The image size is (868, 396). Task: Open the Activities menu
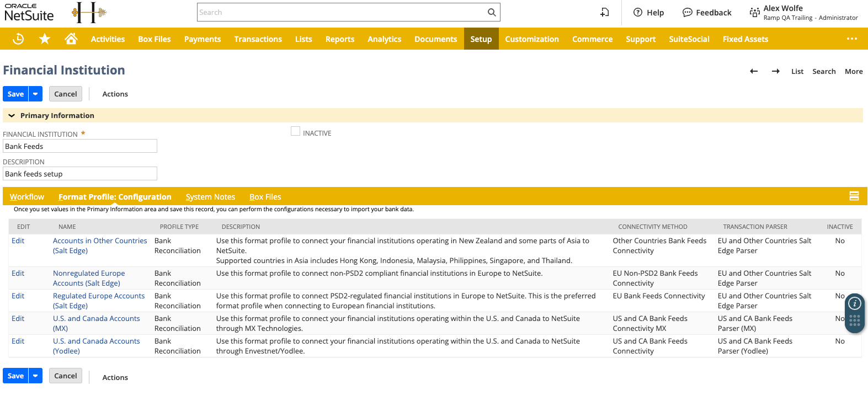(x=108, y=39)
